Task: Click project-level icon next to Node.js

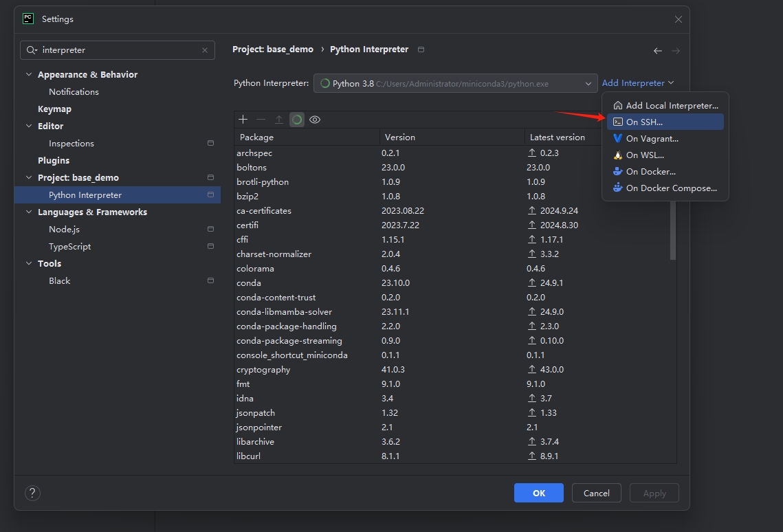Action: [211, 229]
